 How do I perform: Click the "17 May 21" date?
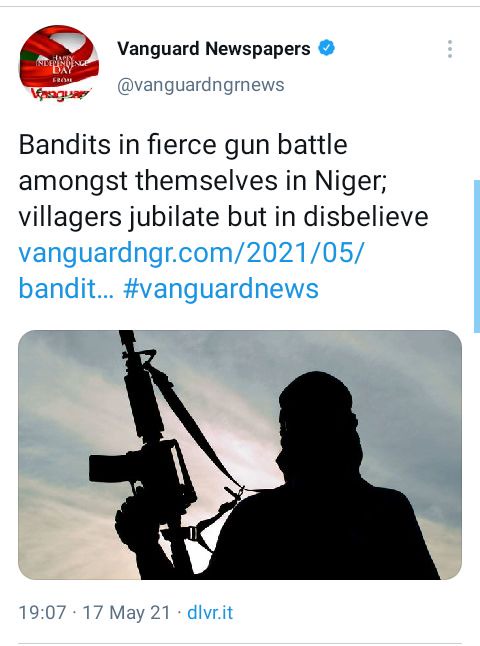[x=126, y=613]
